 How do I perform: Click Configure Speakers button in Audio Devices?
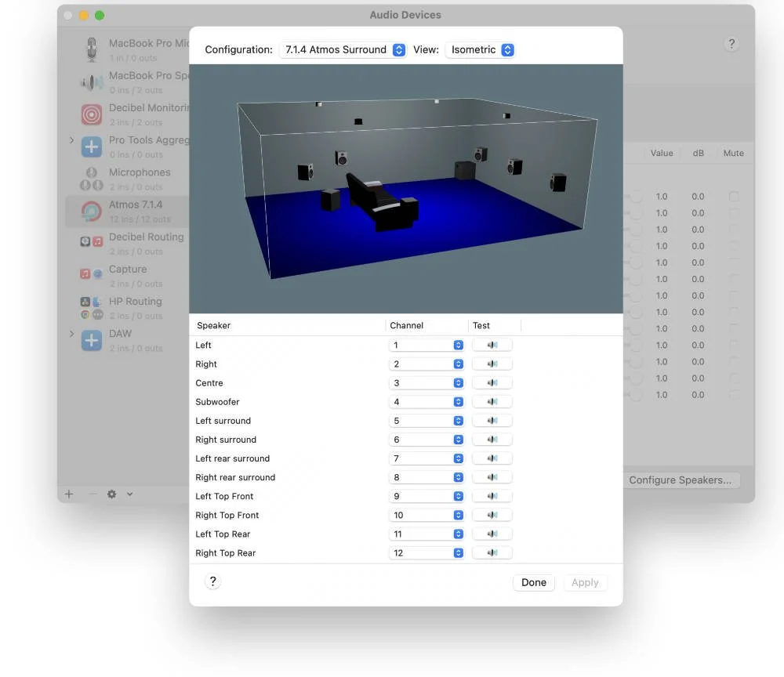coord(680,480)
